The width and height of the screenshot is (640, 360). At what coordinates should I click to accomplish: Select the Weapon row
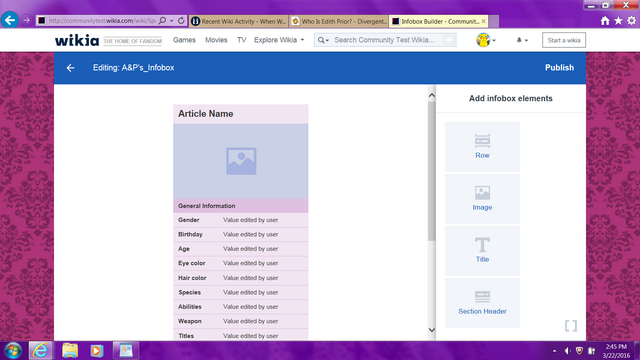pos(241,321)
